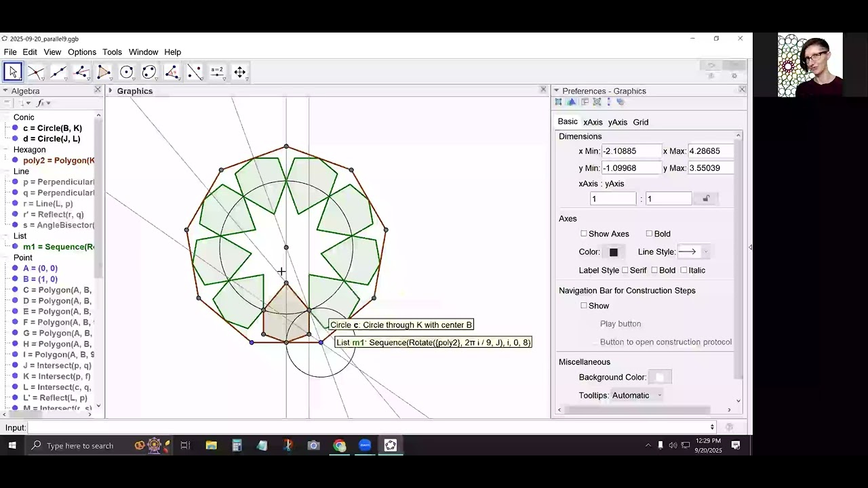
Task: Select the Line through two points tool
Action: 58,72
